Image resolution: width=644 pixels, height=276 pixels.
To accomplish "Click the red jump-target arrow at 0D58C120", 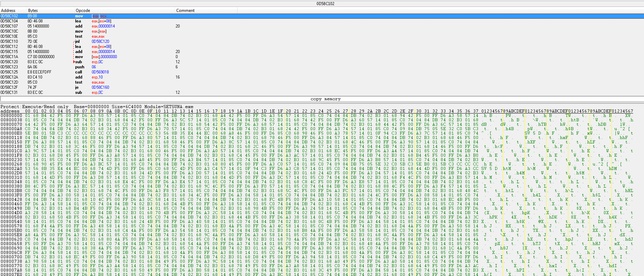I will tap(74, 62).
